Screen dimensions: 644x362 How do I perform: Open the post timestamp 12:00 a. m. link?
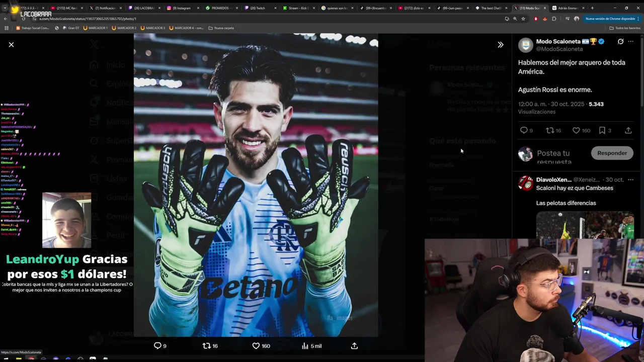tap(551, 104)
